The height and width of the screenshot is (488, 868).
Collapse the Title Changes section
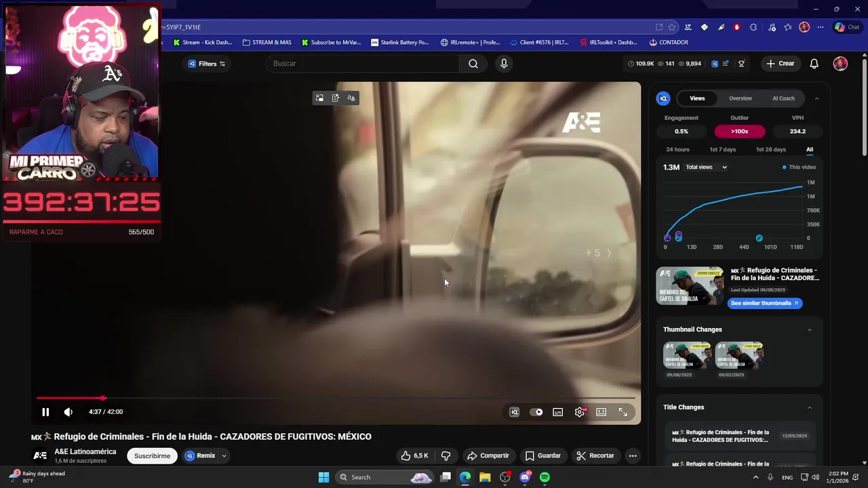[x=809, y=408]
